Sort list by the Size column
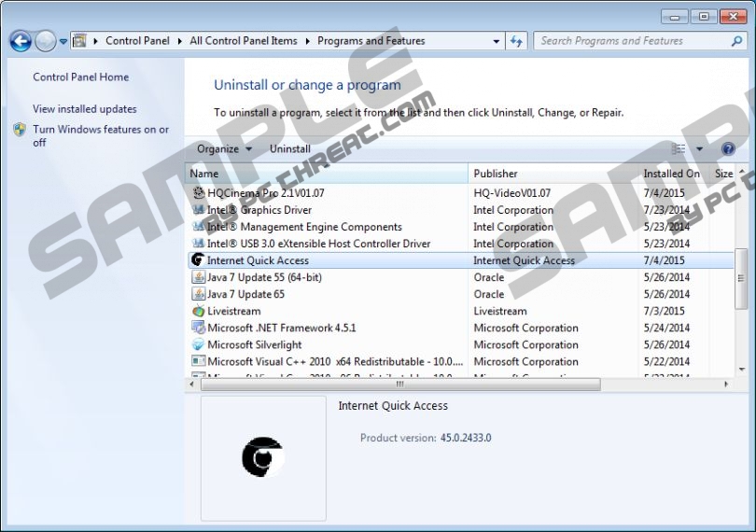756x532 pixels. (723, 174)
